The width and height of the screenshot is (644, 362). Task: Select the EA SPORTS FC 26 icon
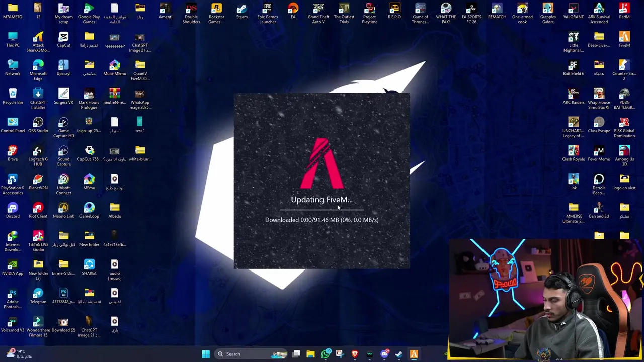(x=471, y=13)
